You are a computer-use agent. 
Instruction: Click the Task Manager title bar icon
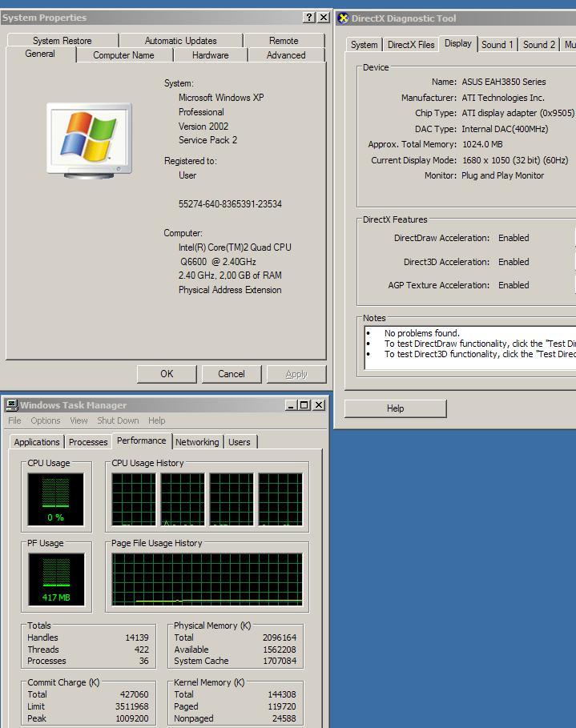tap(11, 405)
